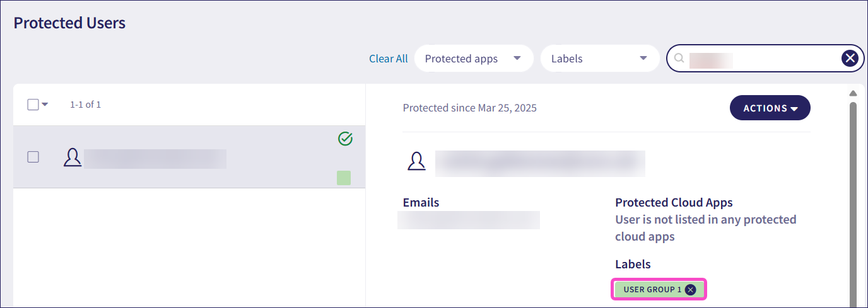
Task: Select the blurred user name in list row
Action: pyautogui.click(x=155, y=159)
